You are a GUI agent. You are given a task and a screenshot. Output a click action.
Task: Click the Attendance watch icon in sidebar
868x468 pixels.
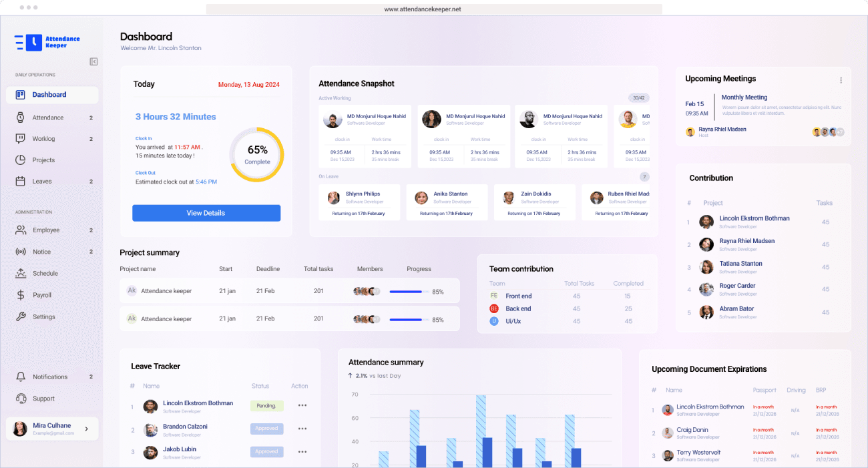20,118
